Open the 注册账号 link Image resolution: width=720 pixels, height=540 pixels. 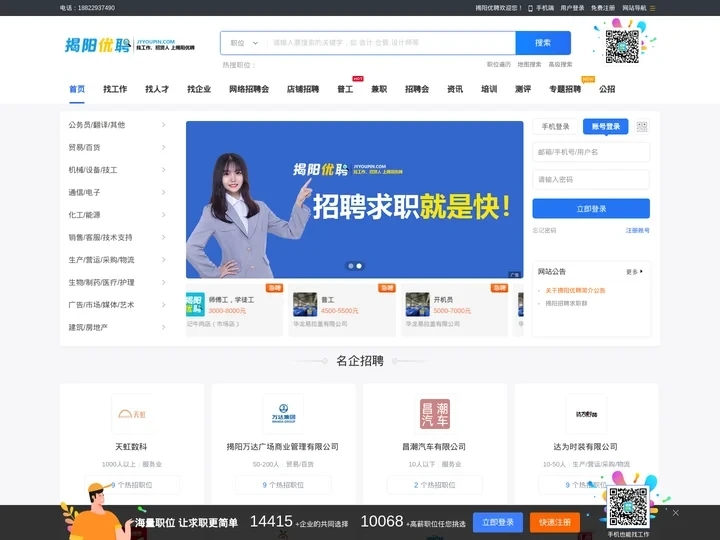(638, 231)
